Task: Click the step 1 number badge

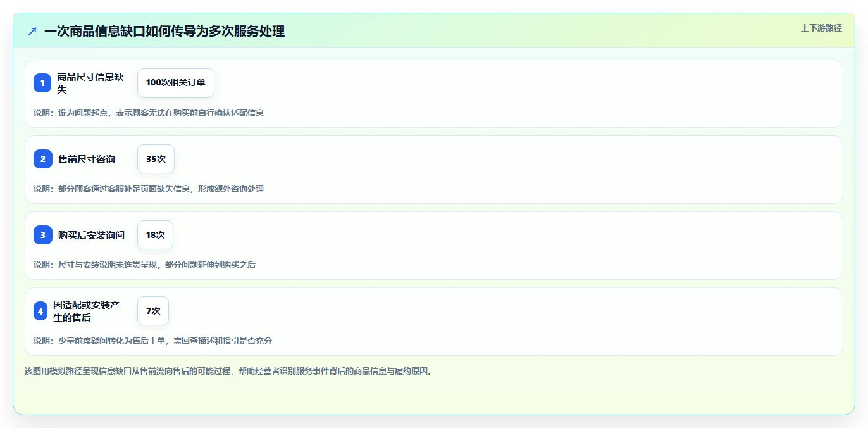Action: tap(42, 83)
